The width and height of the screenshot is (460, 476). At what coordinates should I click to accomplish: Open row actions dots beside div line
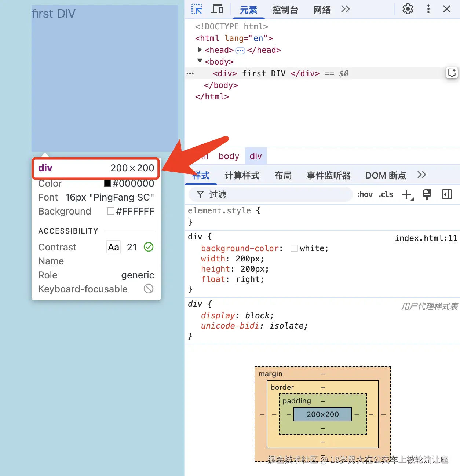click(190, 73)
